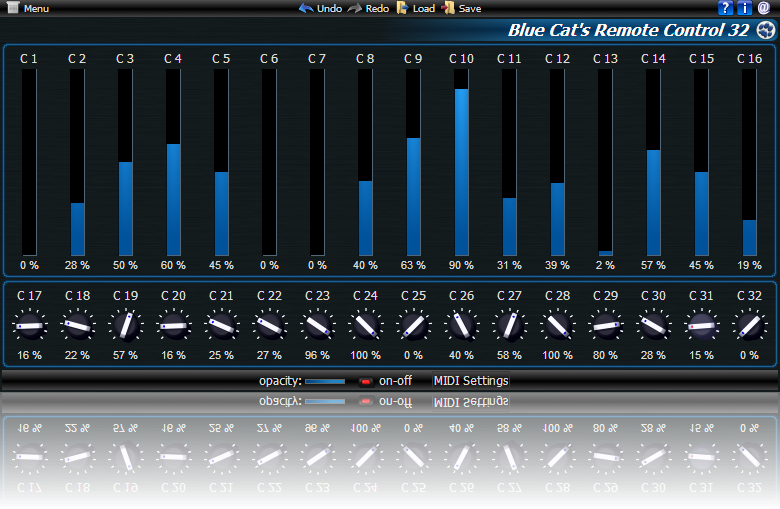Click the C 18 knob
The image size is (780, 509).
78,325
